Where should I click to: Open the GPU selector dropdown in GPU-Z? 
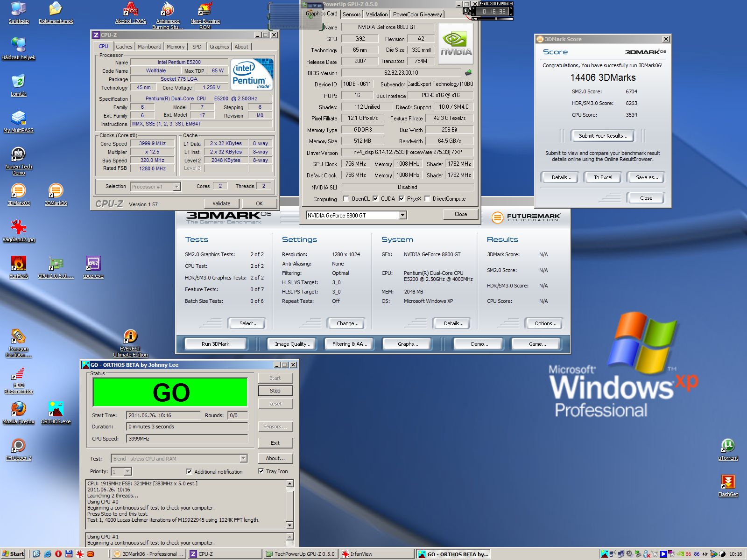tap(403, 215)
